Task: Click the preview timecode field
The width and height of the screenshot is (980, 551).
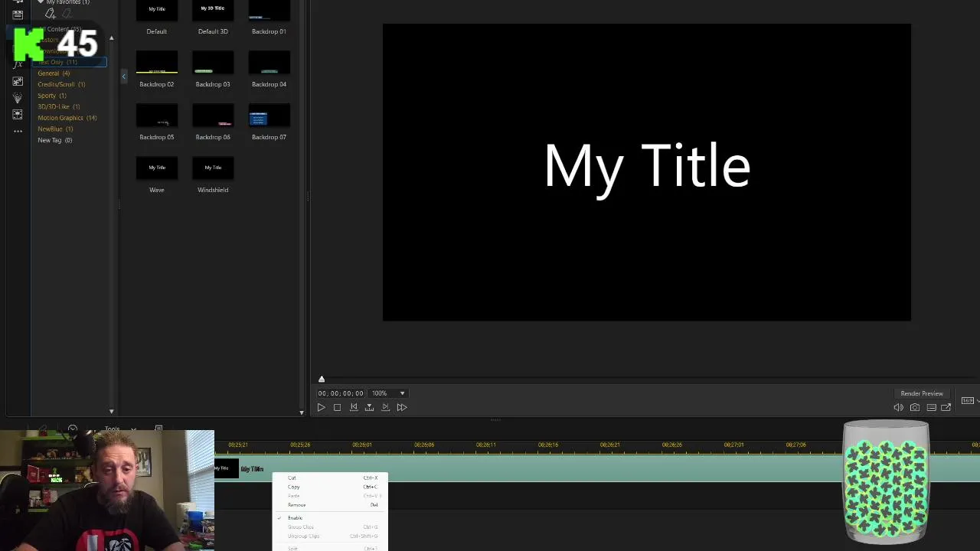Action: pyautogui.click(x=341, y=393)
